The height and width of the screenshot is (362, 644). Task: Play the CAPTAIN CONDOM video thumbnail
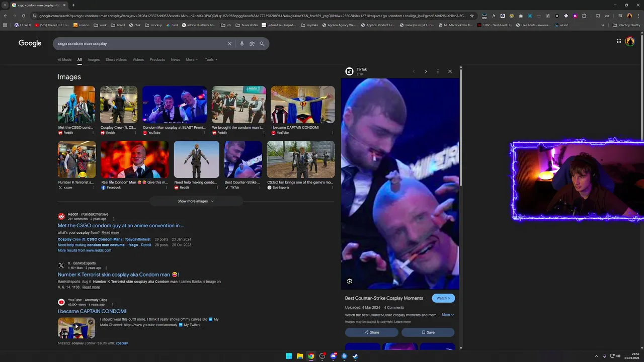(76, 327)
